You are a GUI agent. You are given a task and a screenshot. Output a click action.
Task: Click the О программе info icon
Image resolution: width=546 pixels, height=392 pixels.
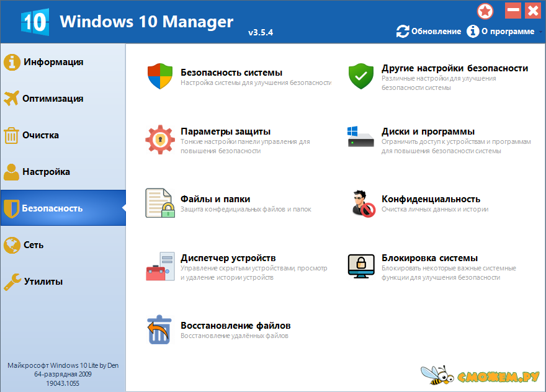click(x=473, y=32)
